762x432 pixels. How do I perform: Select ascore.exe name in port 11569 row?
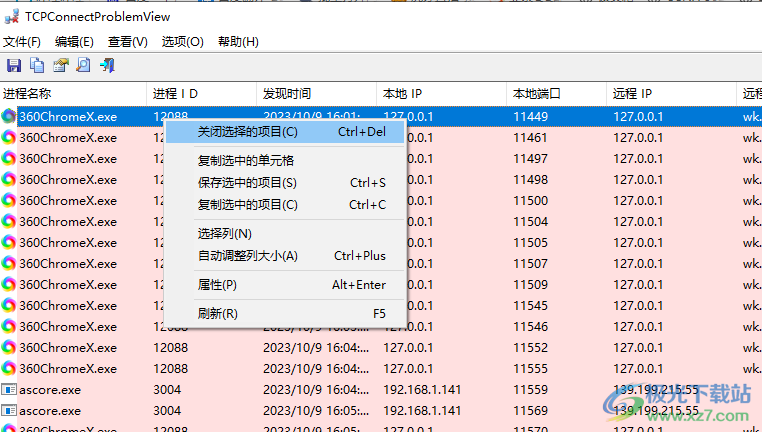tap(50, 411)
